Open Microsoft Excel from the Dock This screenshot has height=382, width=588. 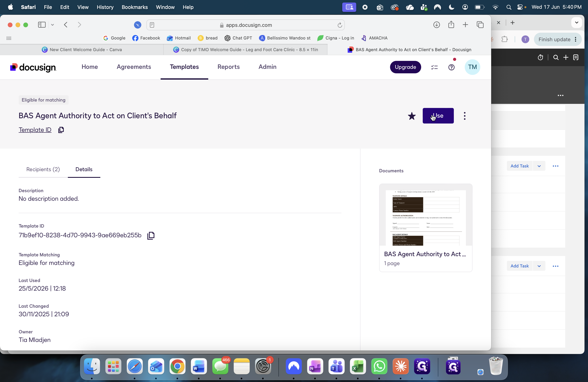[x=358, y=366]
